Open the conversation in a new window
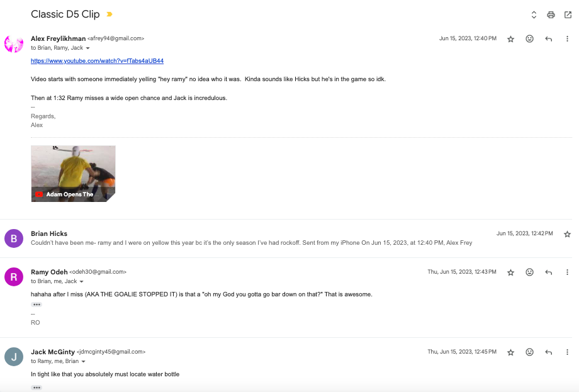Screen dimensions: 579x392 coord(568,14)
